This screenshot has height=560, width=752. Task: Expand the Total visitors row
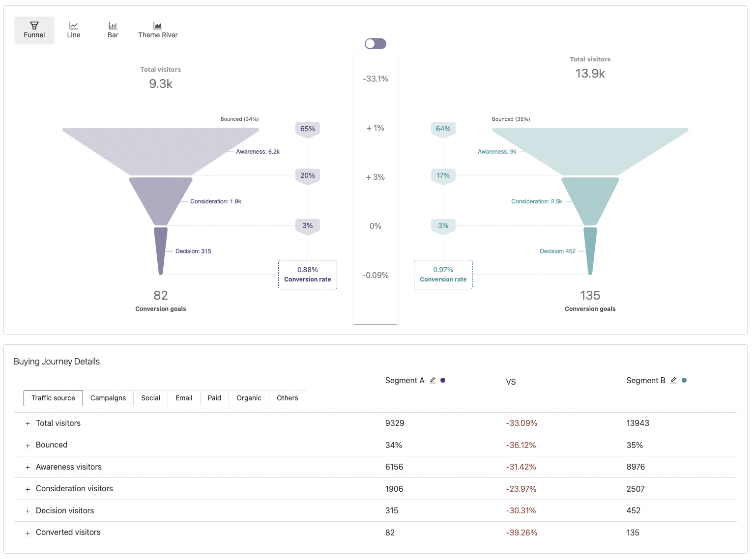[28, 423]
